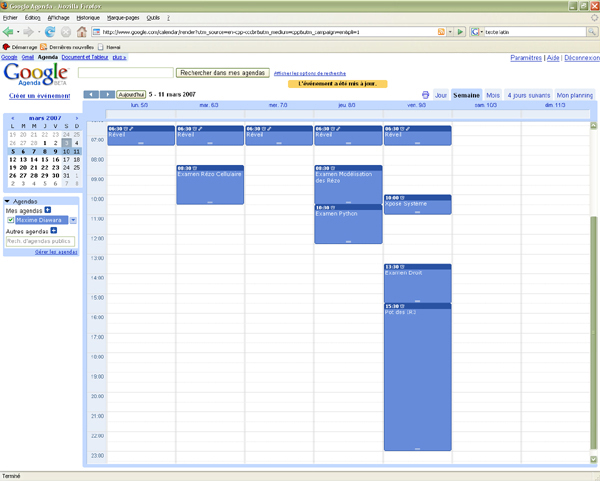The height and width of the screenshot is (481, 600).
Task: Open the search engine selector dropdown
Action: pos(477,32)
